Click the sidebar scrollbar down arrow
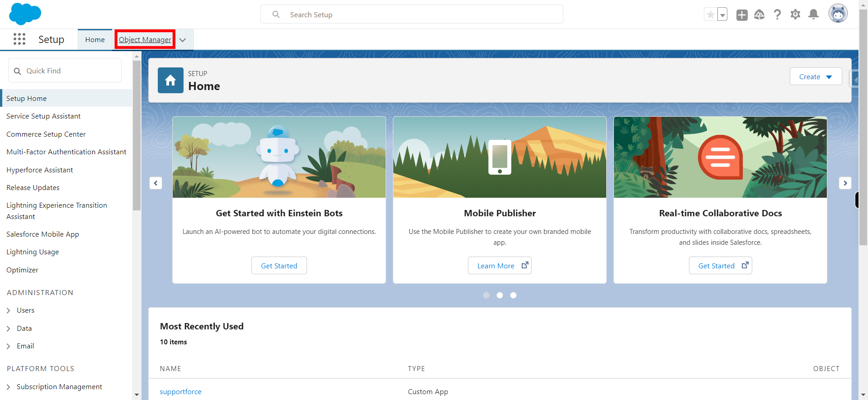This screenshot has width=868, height=400. [x=137, y=395]
